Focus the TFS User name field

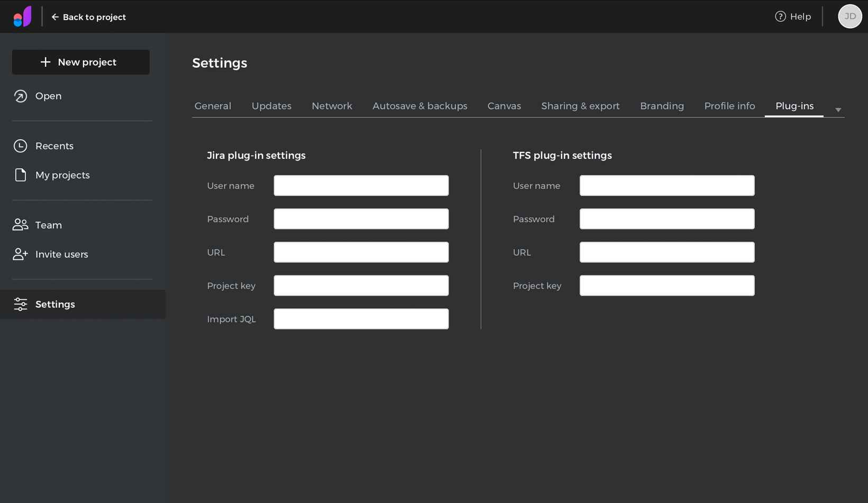click(667, 185)
